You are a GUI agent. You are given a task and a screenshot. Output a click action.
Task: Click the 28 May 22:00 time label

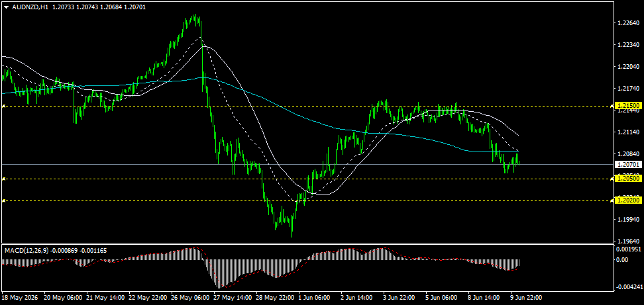(275, 297)
